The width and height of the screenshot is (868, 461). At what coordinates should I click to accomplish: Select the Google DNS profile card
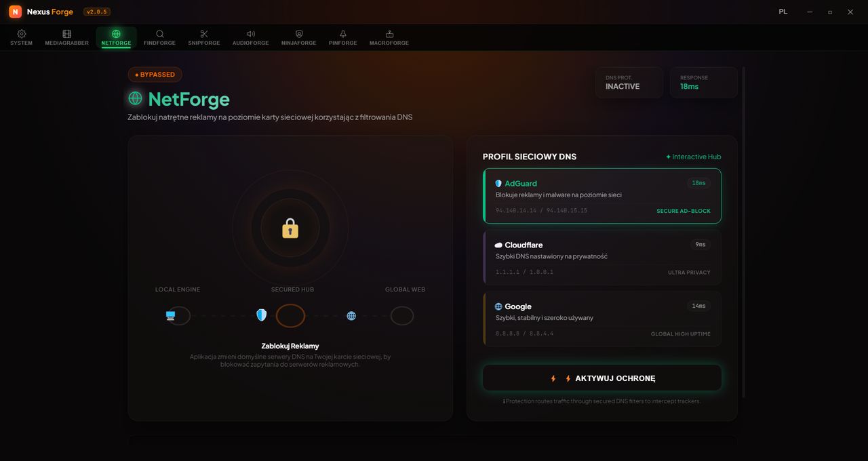click(602, 319)
